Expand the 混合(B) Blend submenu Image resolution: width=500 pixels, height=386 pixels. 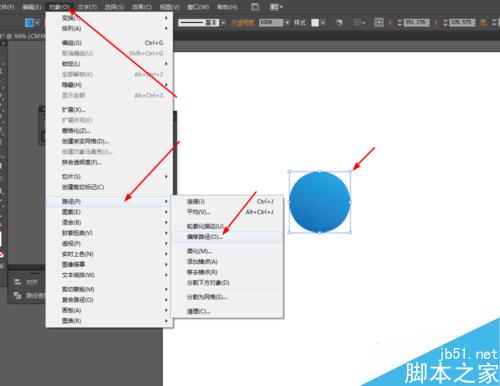(109, 222)
